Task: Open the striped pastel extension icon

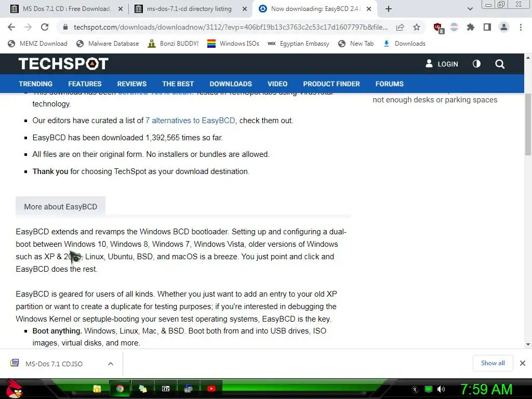Action: click(454, 27)
